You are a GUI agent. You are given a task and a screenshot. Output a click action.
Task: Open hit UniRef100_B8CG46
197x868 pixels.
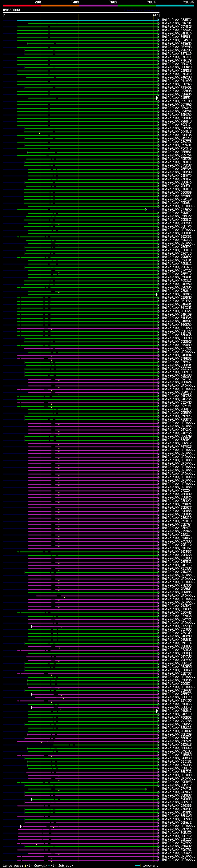(x=177, y=182)
